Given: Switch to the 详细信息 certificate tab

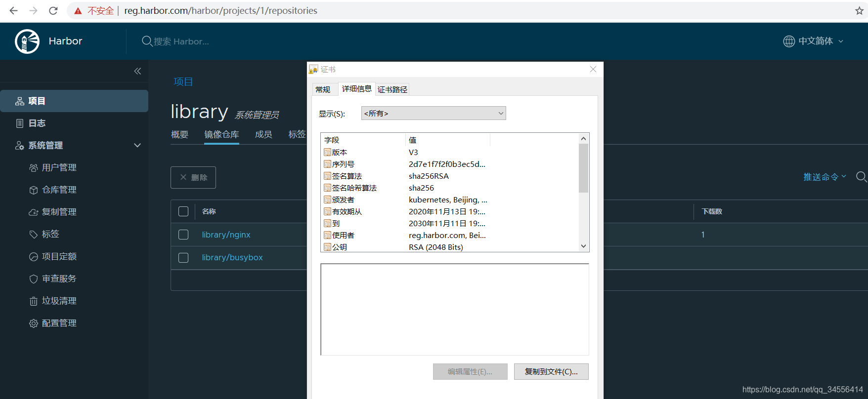Looking at the screenshot, I should click(357, 89).
